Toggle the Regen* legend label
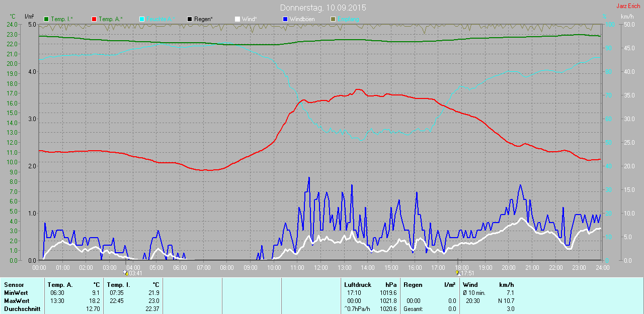 point(203,19)
